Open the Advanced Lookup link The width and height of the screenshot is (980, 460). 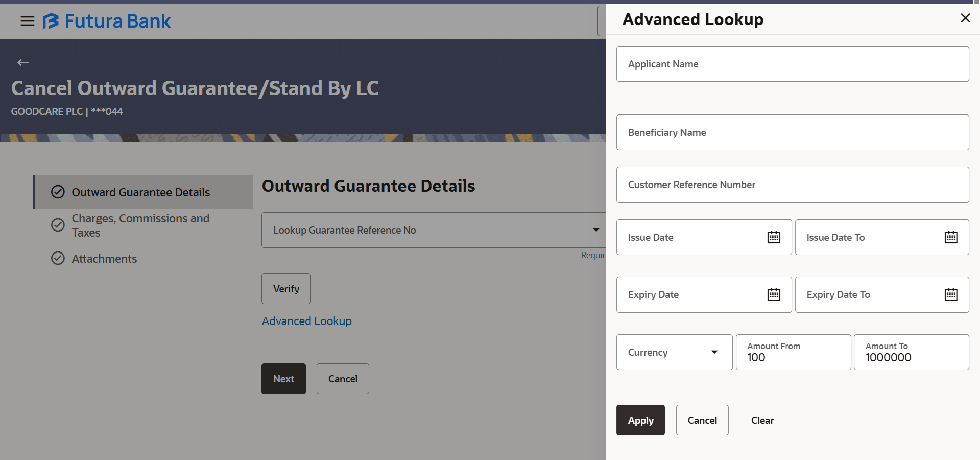point(306,321)
